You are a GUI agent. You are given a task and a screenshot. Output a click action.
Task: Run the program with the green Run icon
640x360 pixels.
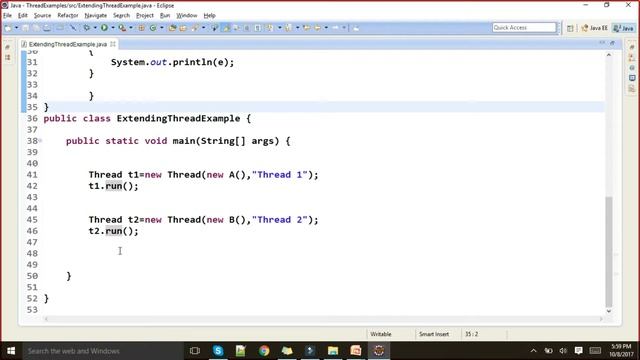[x=104, y=28]
